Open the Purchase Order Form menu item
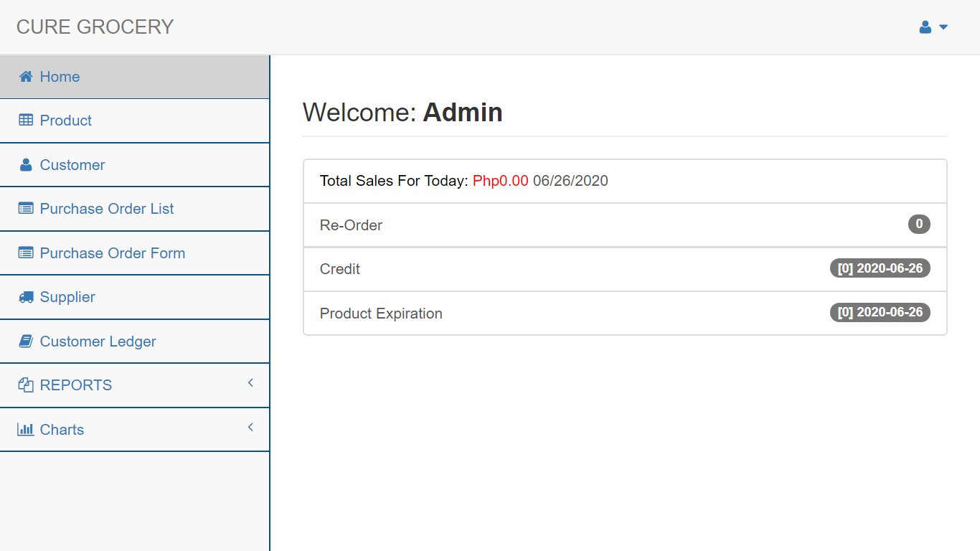This screenshot has width=980, height=551. 113,253
